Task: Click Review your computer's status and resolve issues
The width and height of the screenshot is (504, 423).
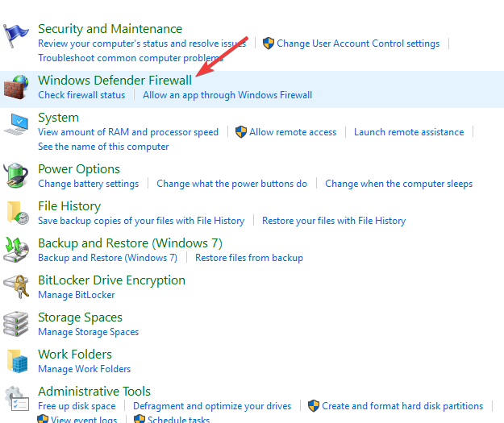Action: pos(142,44)
